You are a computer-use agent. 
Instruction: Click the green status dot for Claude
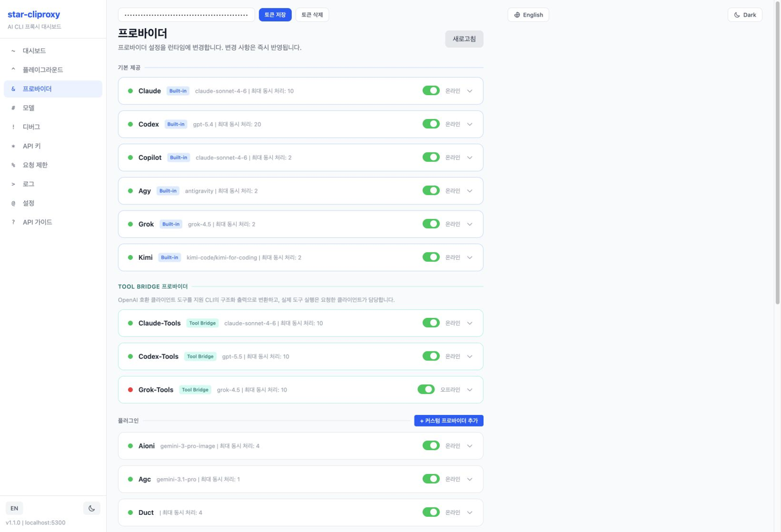[x=130, y=91]
